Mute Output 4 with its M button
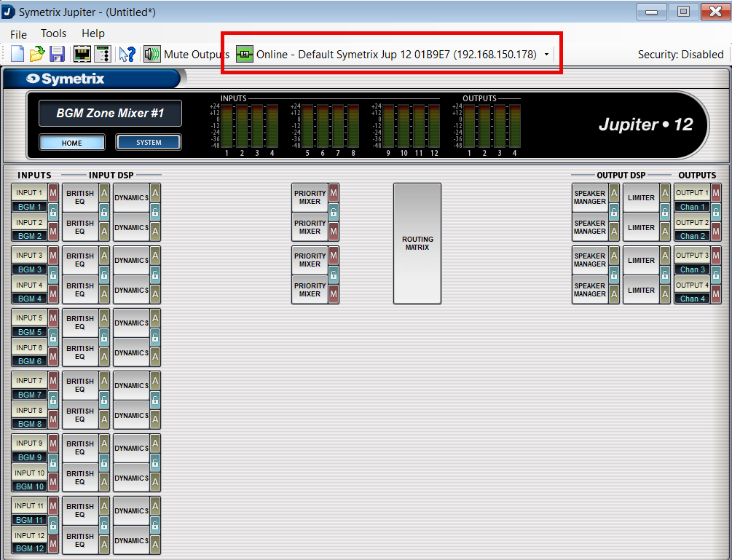Image resolution: width=732 pixels, height=560 pixels. (716, 294)
